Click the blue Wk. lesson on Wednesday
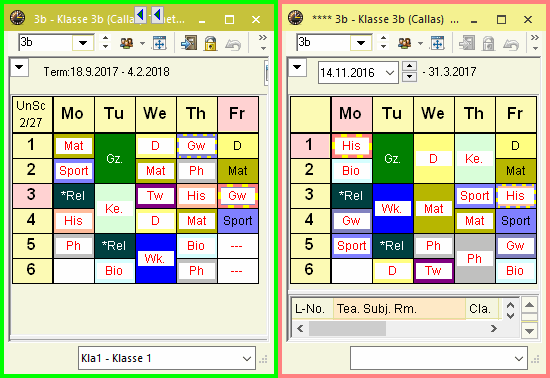550x378 pixels. coord(155,258)
